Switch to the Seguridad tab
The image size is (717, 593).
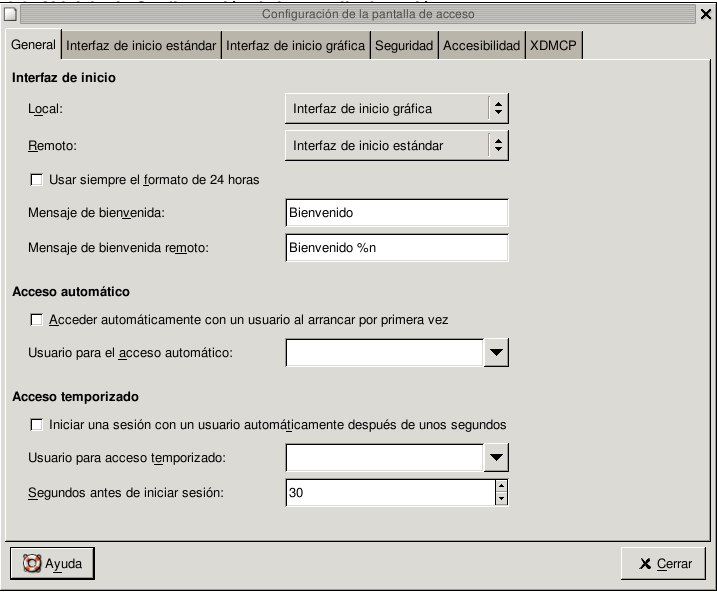(404, 46)
